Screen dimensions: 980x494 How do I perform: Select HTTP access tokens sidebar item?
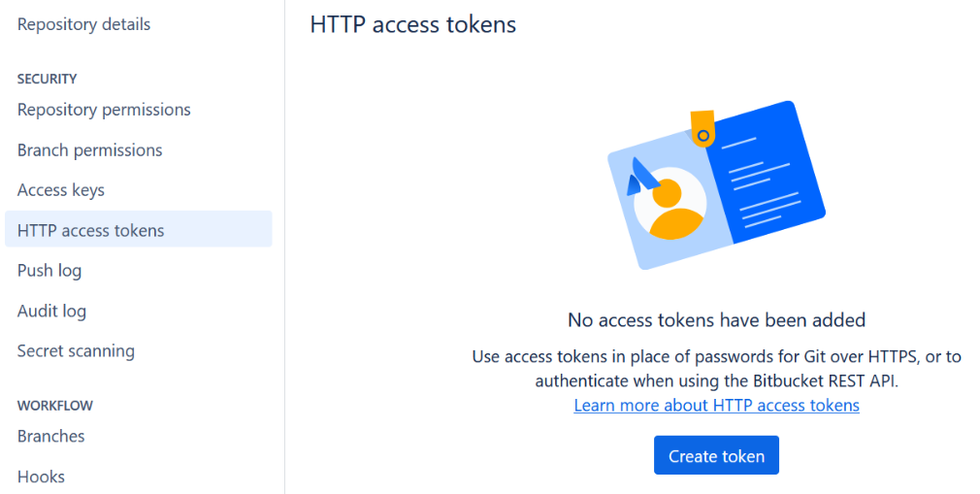pos(91,230)
